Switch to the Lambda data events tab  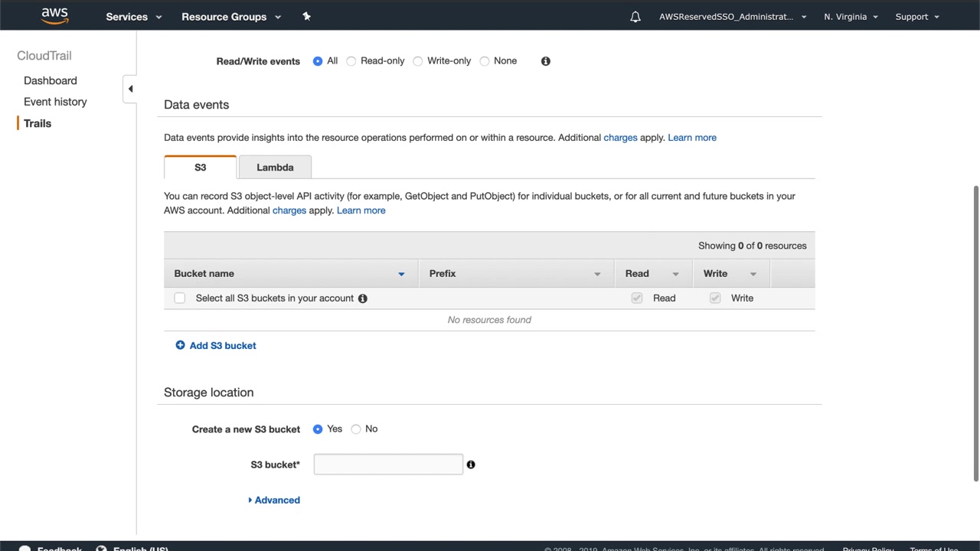pyautogui.click(x=275, y=168)
